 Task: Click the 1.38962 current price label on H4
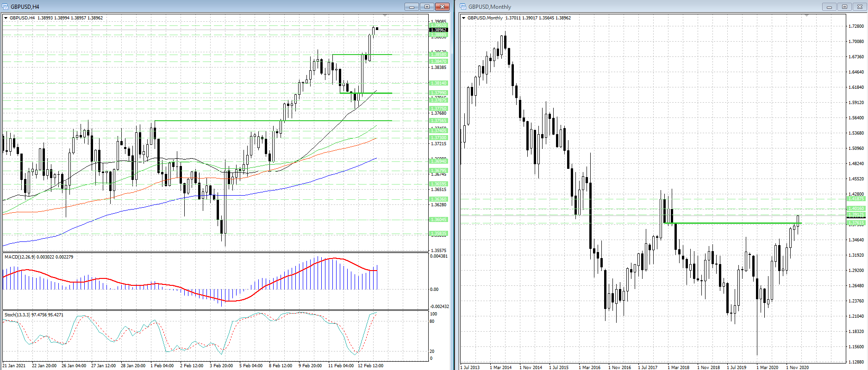pyautogui.click(x=438, y=30)
